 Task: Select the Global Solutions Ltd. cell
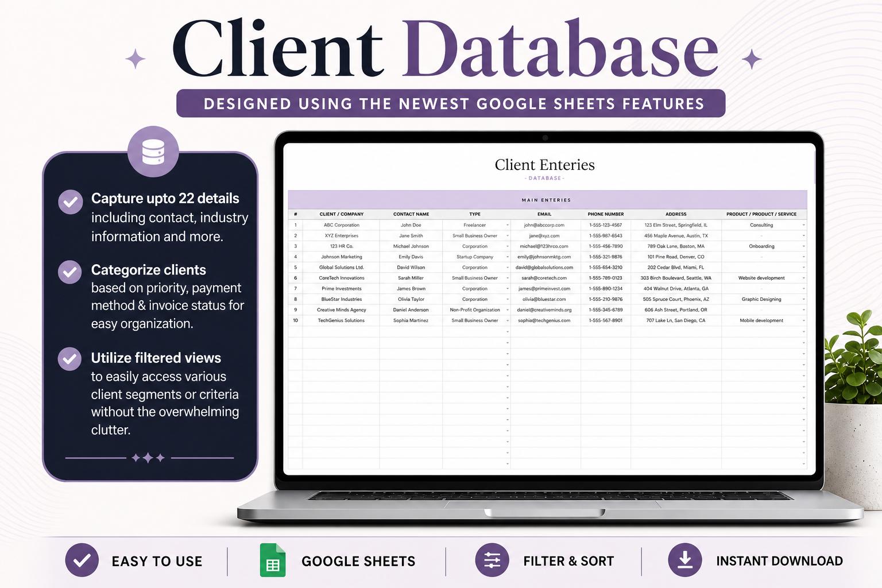pyautogui.click(x=342, y=268)
